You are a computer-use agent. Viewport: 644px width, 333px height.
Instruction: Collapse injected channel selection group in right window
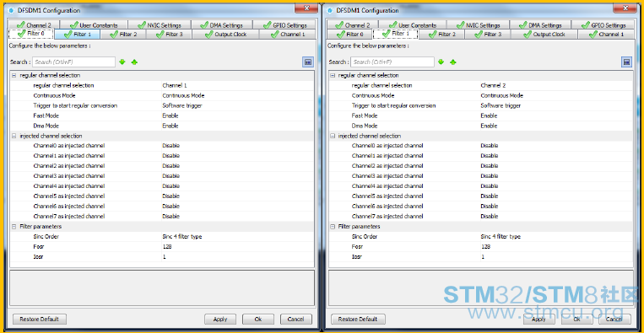coord(333,136)
